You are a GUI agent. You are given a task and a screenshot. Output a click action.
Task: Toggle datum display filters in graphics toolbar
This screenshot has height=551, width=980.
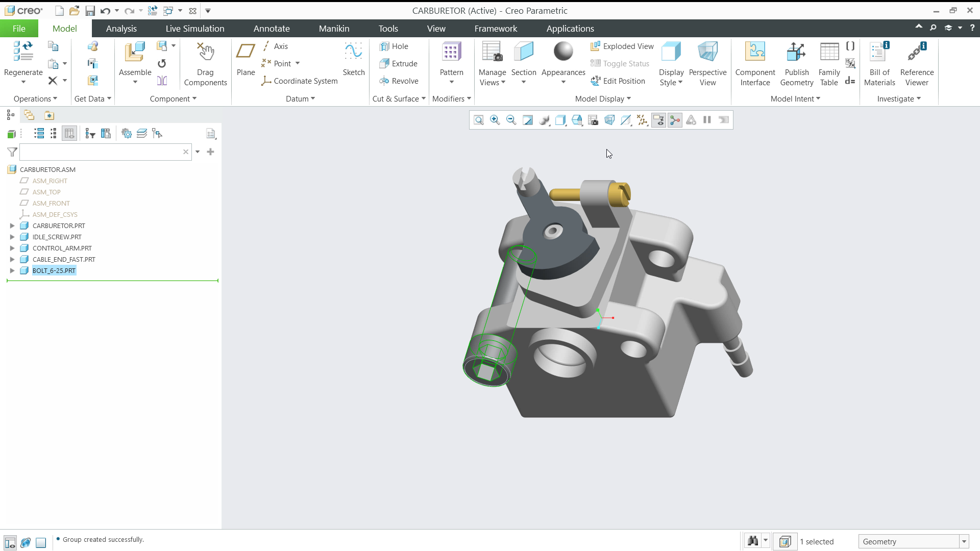tap(642, 120)
